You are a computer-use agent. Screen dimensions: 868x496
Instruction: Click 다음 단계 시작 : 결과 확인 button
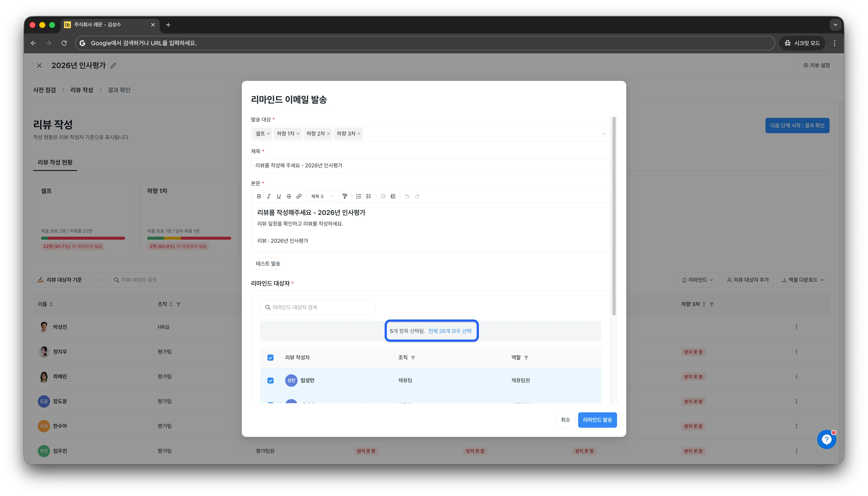point(797,126)
